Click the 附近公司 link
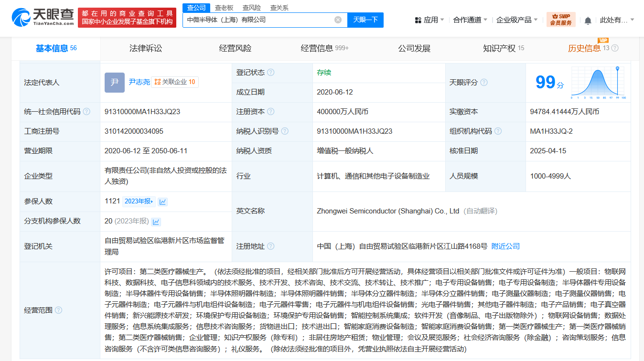Image resolution: width=644 pixels, height=361 pixels. pos(505,246)
